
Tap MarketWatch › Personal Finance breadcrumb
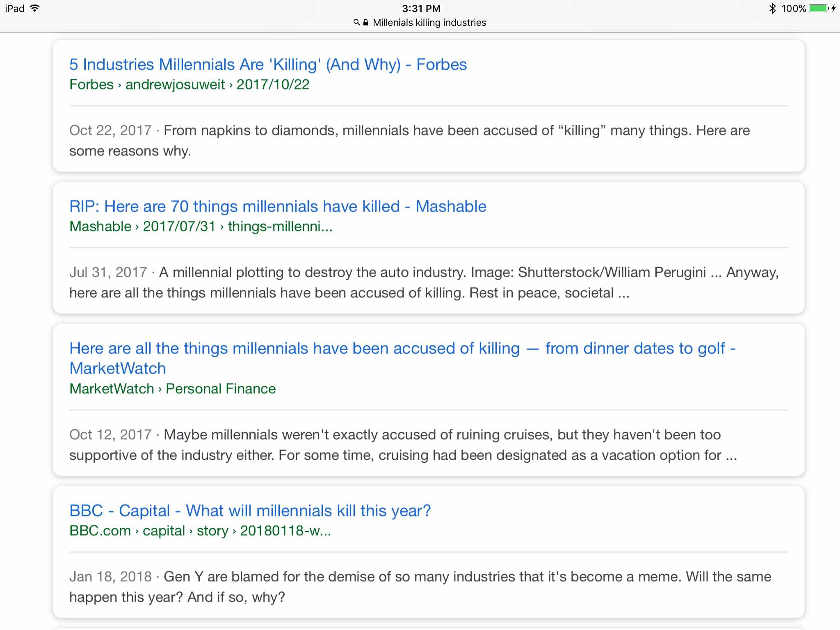(172, 389)
